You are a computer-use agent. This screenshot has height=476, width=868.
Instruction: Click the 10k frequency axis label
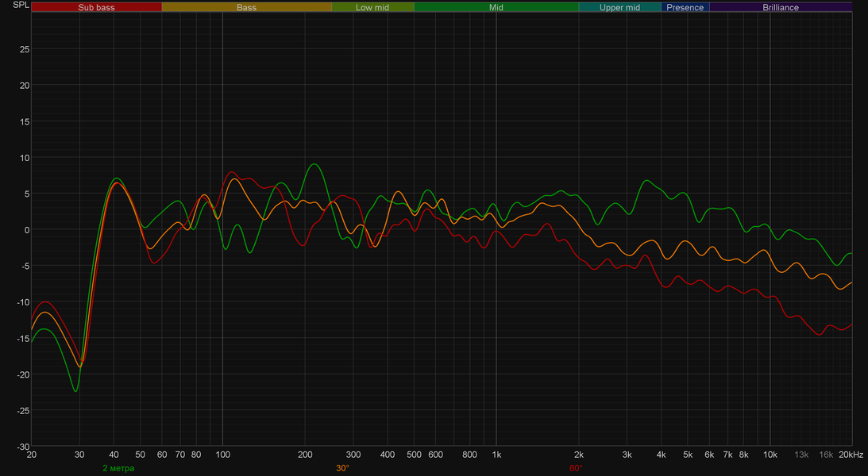pyautogui.click(x=770, y=455)
